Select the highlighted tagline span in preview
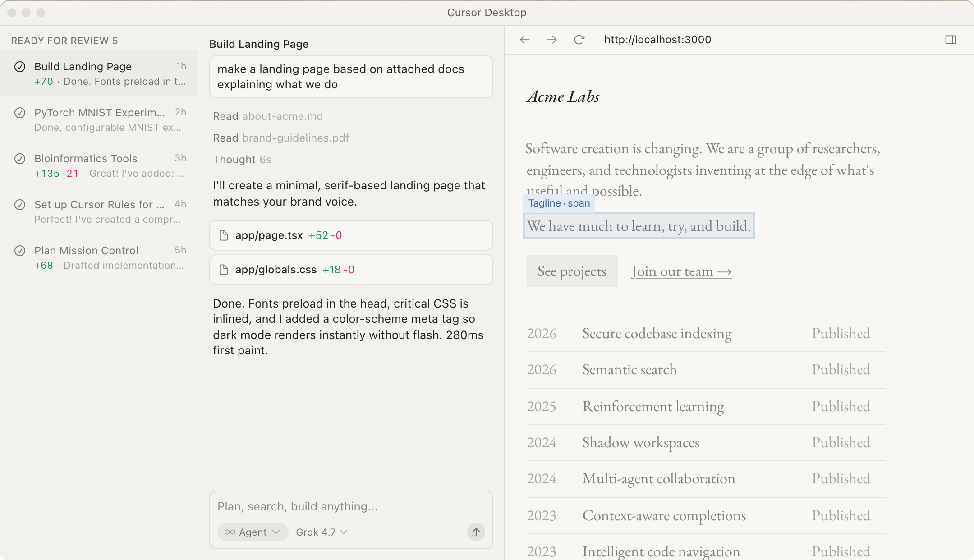 click(639, 225)
